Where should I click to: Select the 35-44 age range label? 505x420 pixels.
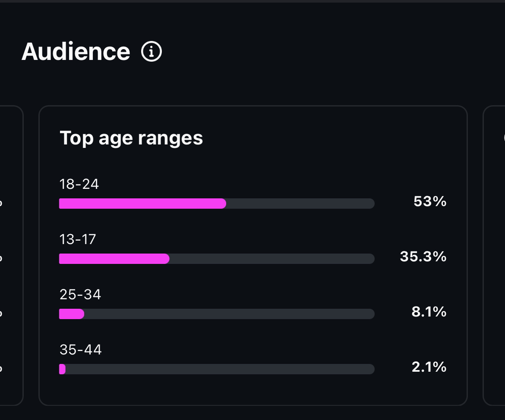pyautogui.click(x=81, y=350)
